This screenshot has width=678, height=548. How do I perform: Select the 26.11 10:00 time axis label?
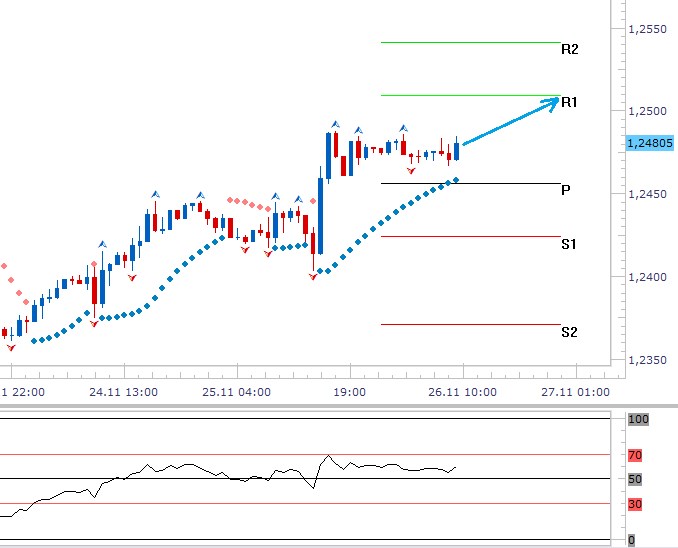point(457,392)
